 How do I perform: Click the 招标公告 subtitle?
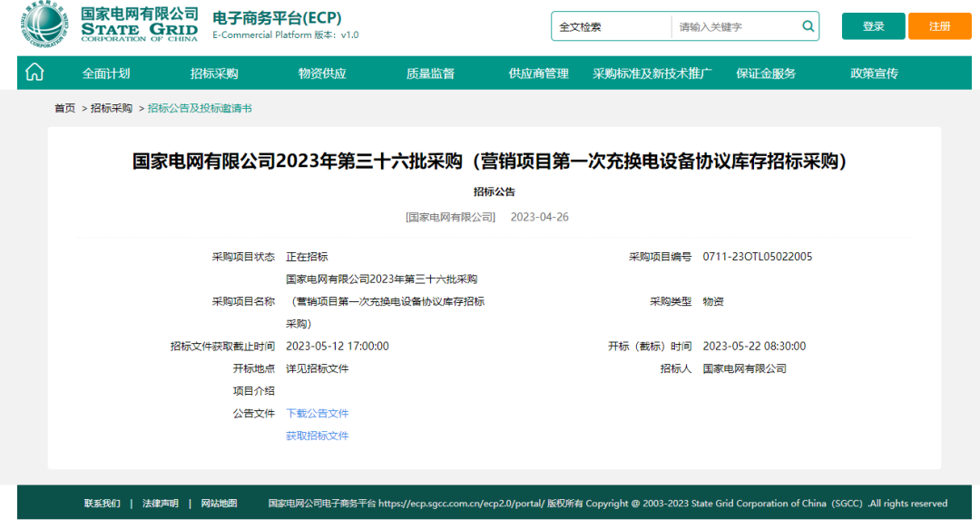pos(495,192)
